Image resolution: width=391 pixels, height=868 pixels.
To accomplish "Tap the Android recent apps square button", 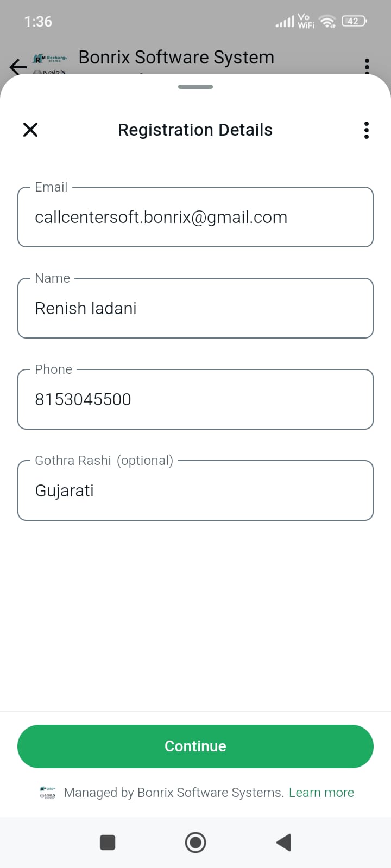I will pos(108,843).
